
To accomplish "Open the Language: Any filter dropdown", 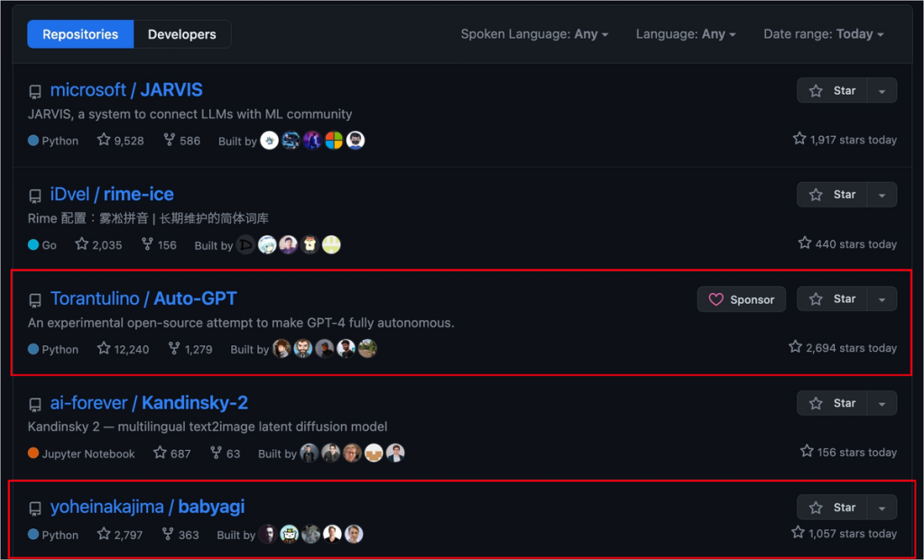I will tap(686, 34).
